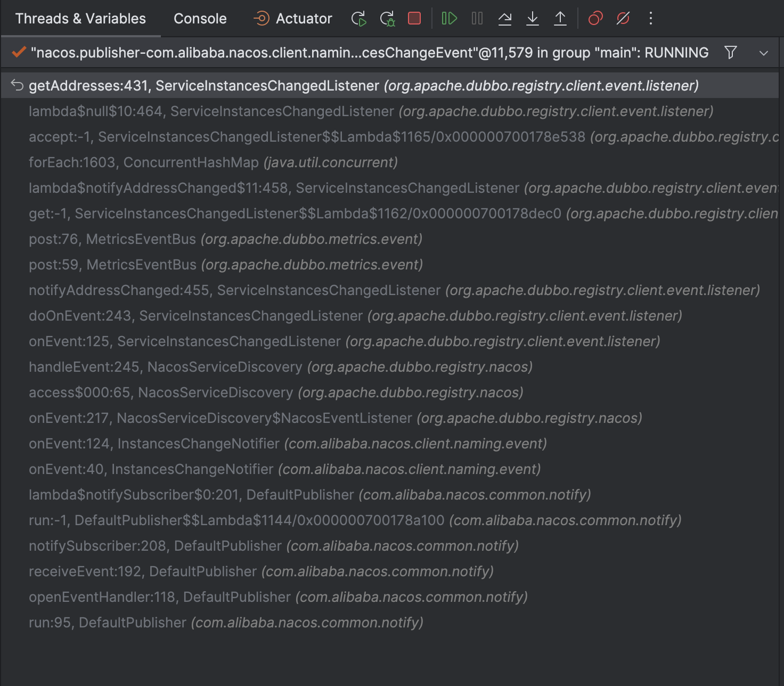Screen dimensions: 784x686
Task: Select frame lambda$null$10:464
Action: pyautogui.click(x=390, y=111)
